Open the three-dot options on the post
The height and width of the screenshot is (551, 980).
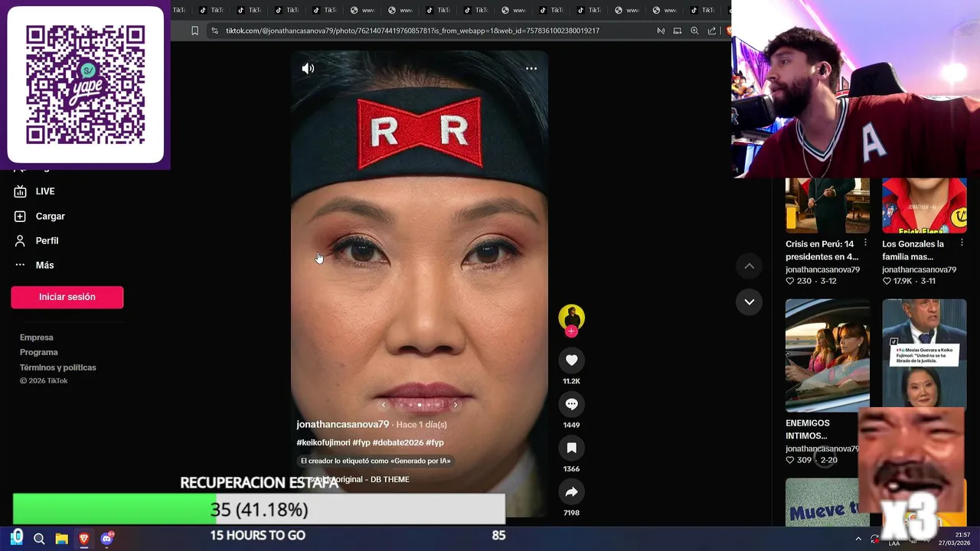click(x=531, y=69)
